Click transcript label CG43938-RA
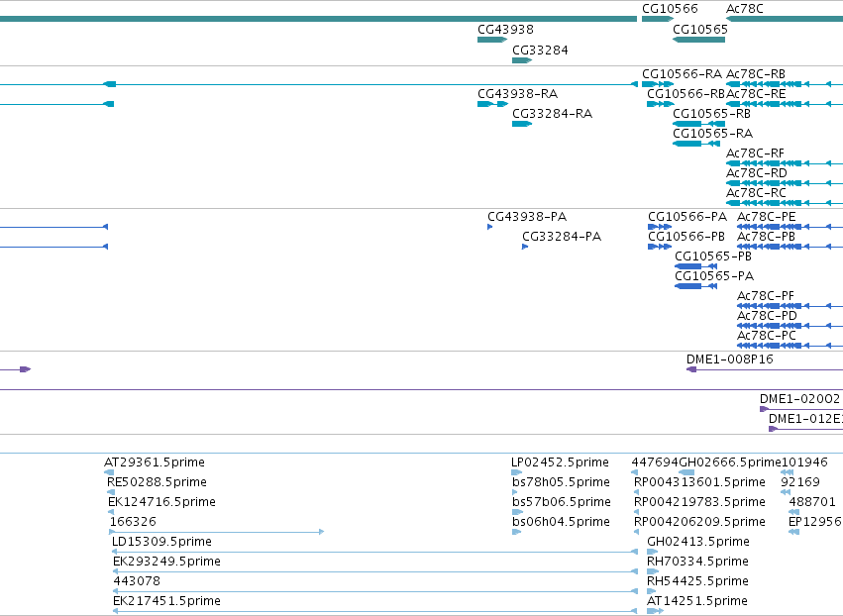Screen dimensions: 843x616 click(x=517, y=94)
